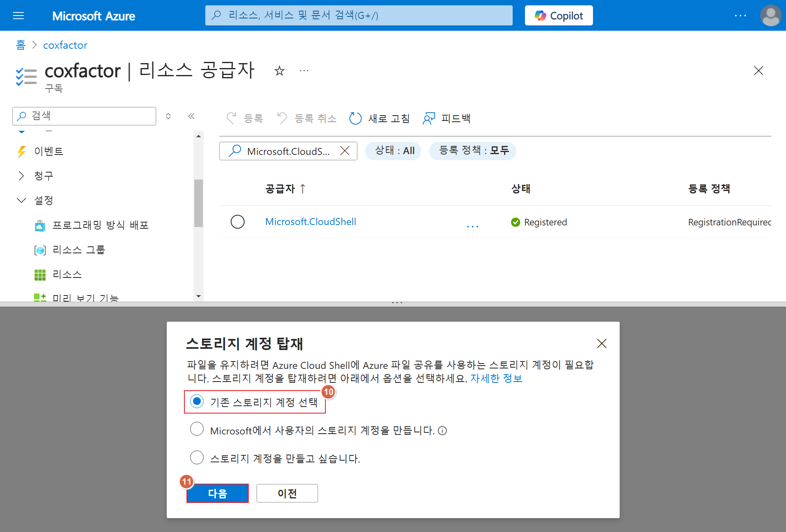Open the page title more options ellipsis
The image size is (786, 532).
(304, 70)
